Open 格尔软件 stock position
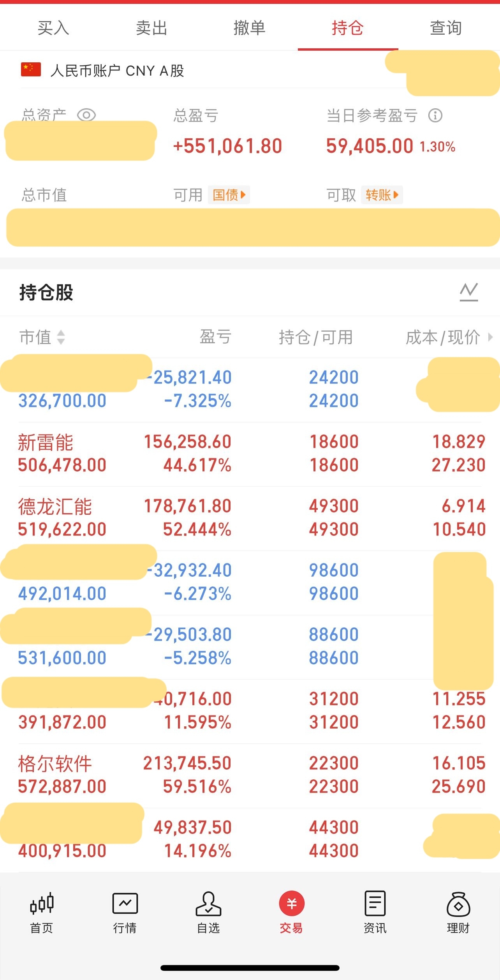Screen dimensions: 500x980 click(249, 775)
